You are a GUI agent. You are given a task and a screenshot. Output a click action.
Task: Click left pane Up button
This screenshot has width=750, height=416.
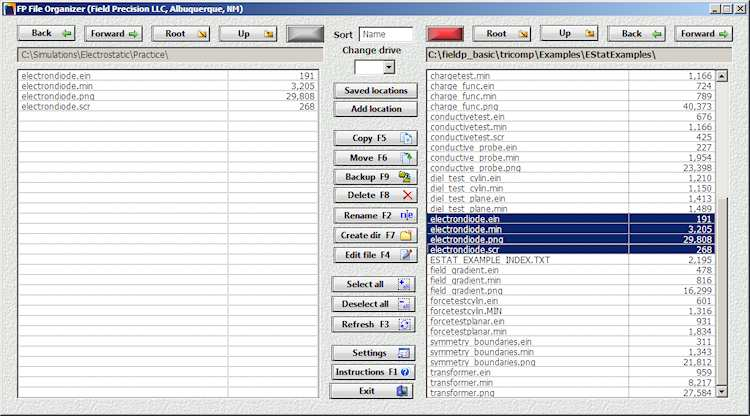point(247,33)
